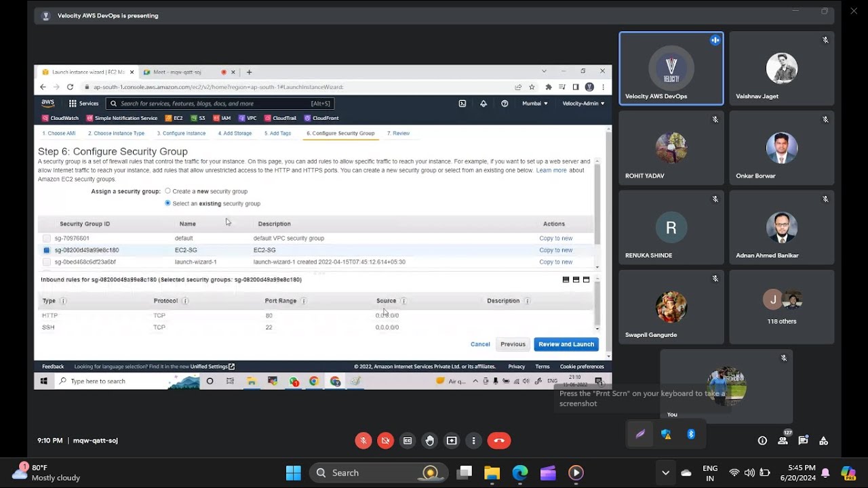The image size is (868, 488).
Task: Open AWS notifications bell
Action: point(484,104)
